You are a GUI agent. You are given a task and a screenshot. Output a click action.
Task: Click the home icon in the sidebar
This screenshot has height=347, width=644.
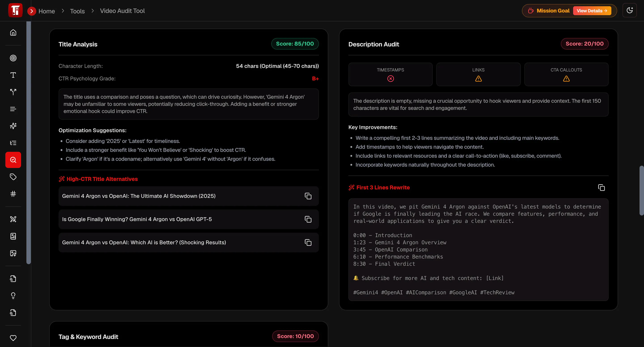[13, 32]
